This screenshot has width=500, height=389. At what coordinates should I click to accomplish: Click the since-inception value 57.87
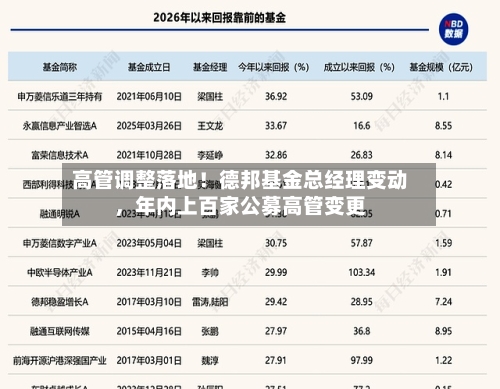pyautogui.click(x=362, y=243)
